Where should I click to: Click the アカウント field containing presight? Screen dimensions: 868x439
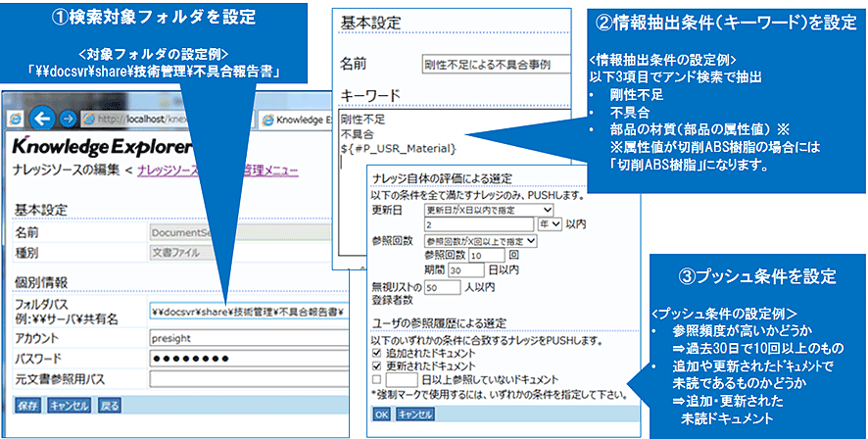249,337
